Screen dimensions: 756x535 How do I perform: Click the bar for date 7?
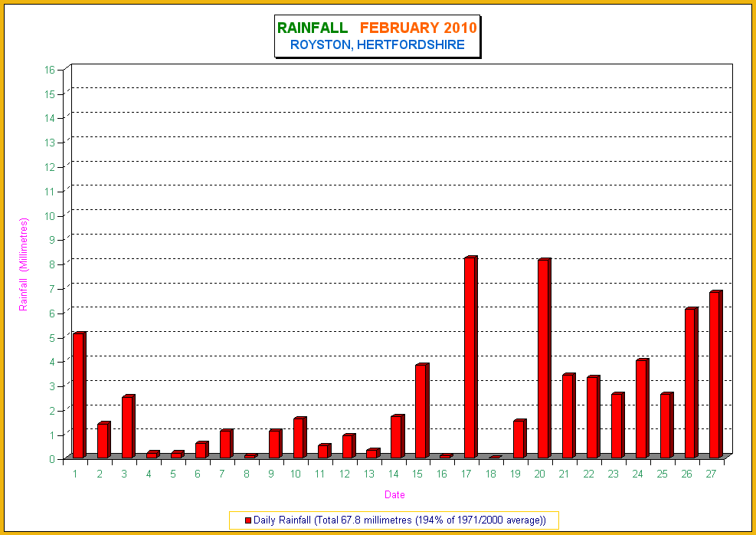coord(226,443)
